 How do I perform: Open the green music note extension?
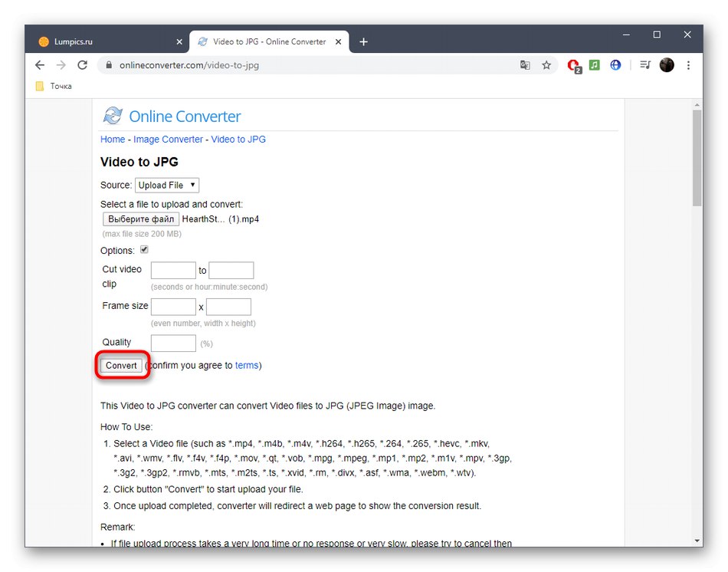(x=595, y=65)
